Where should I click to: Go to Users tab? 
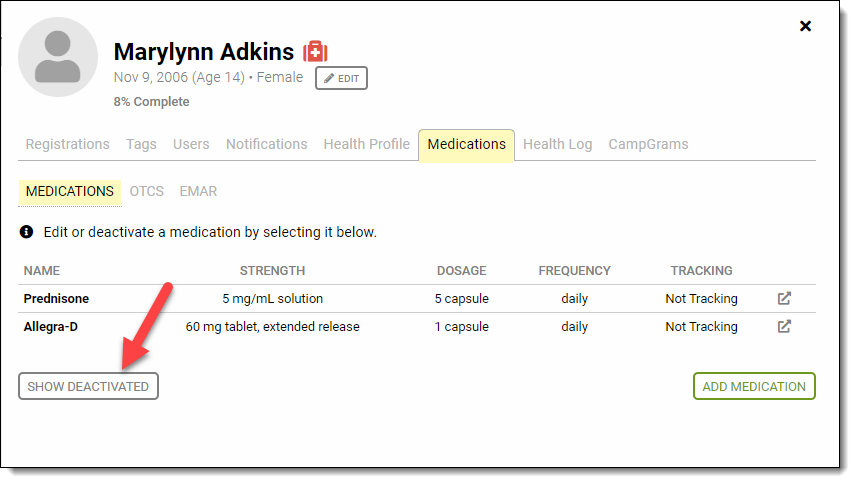(191, 144)
